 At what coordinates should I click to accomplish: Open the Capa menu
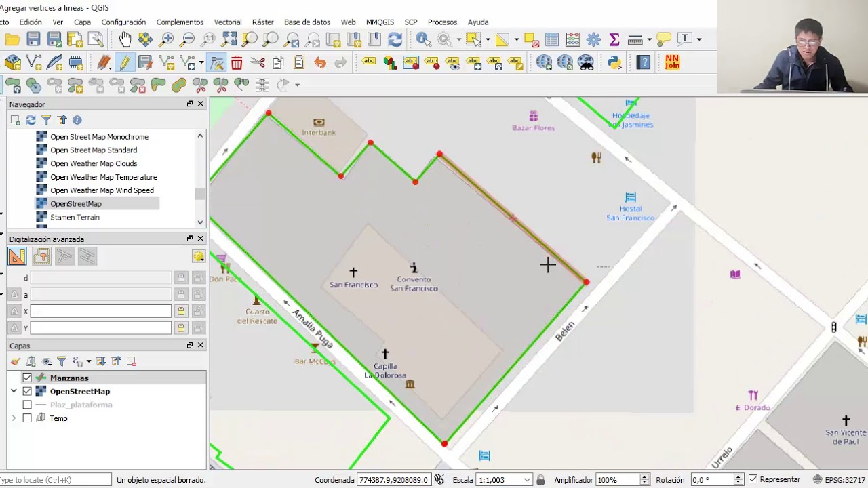click(82, 22)
